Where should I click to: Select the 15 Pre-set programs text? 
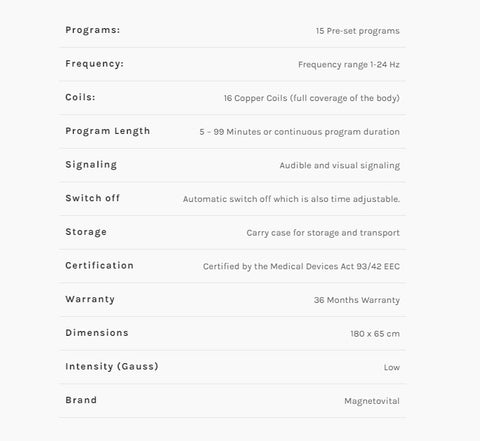[358, 31]
